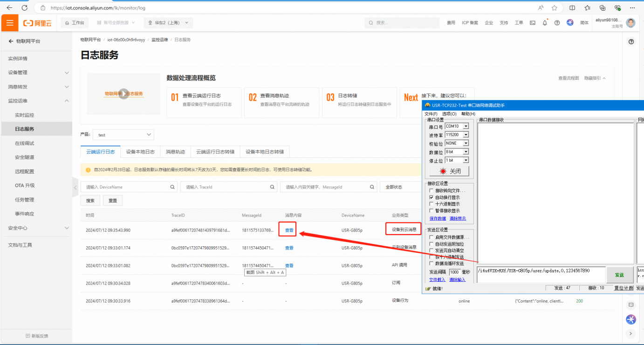Click the 发送 button in serial tool
This screenshot has width=644, height=345.
pos(619,275)
